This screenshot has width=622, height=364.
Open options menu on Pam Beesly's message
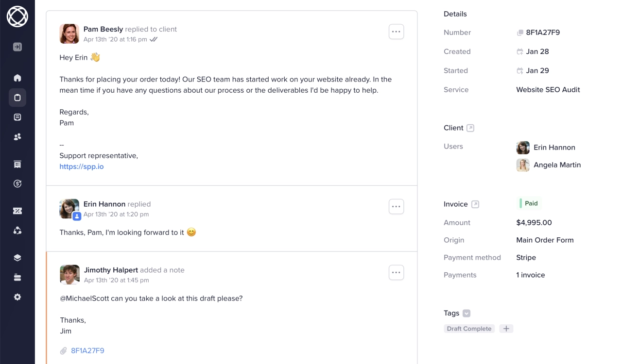click(396, 32)
